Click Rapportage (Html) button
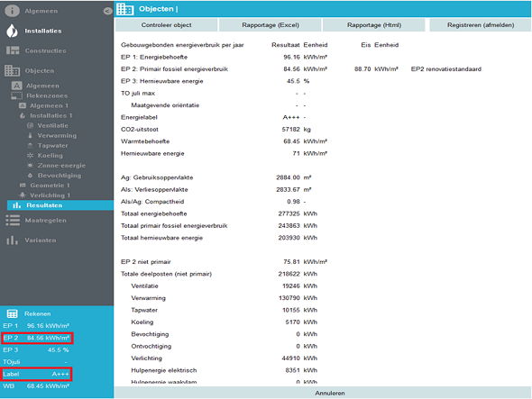This screenshot has width=532, height=399. [374, 25]
